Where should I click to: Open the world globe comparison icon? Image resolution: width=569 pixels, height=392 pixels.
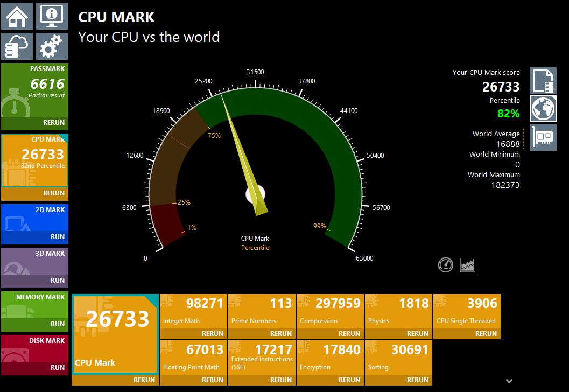click(x=543, y=109)
